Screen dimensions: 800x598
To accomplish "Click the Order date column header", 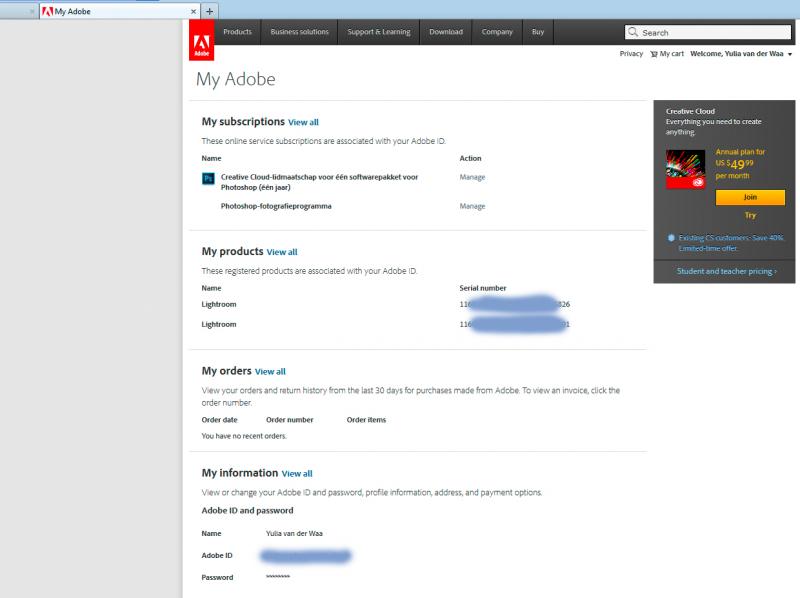I will tap(219, 420).
